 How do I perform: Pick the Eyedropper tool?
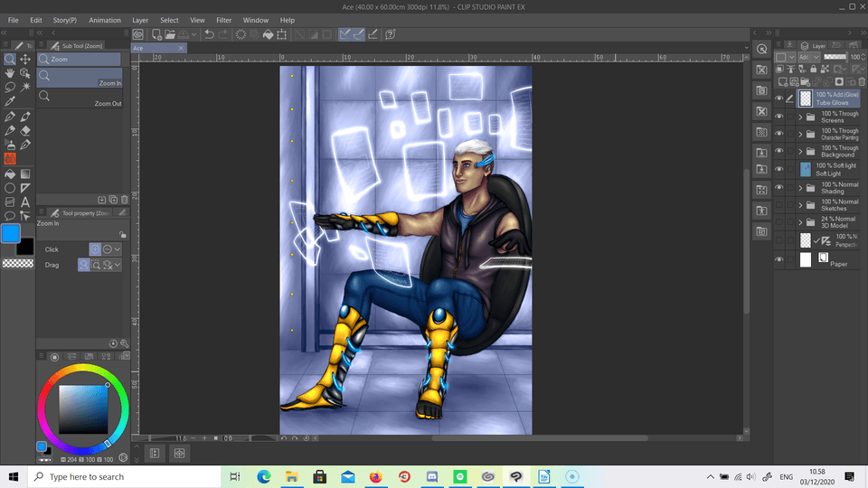[10, 102]
